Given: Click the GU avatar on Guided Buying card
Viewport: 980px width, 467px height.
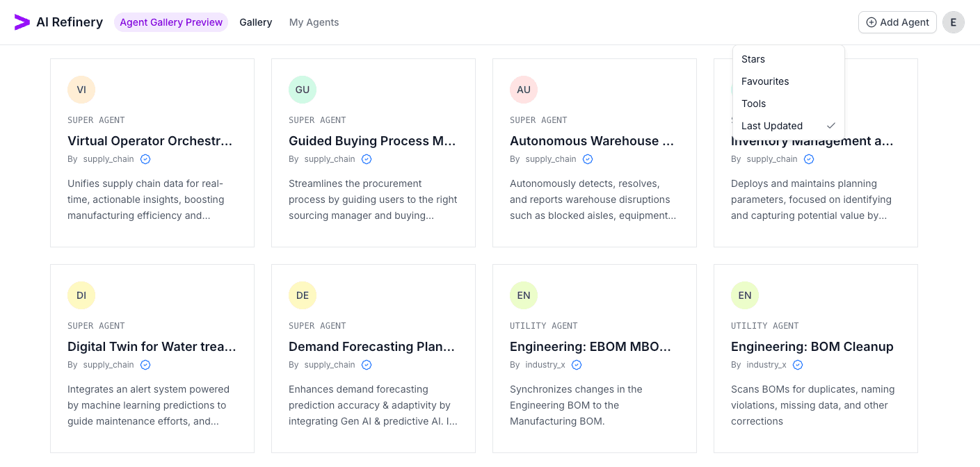Looking at the screenshot, I should (x=303, y=90).
